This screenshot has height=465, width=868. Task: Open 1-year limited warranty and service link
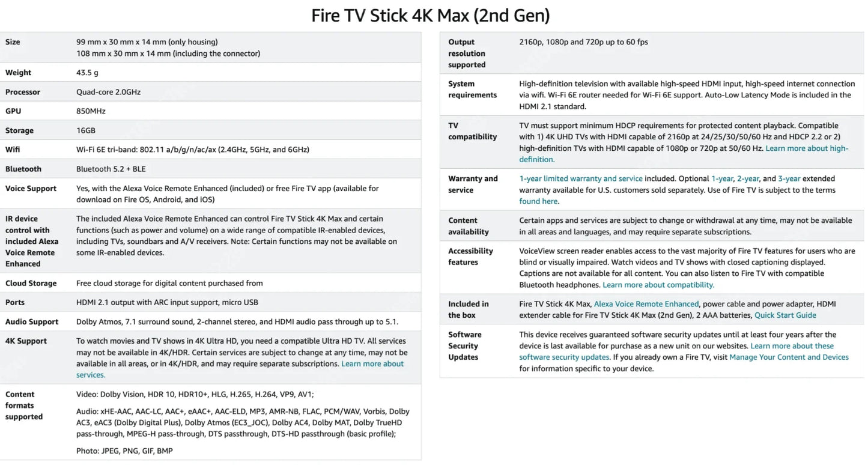pos(580,178)
